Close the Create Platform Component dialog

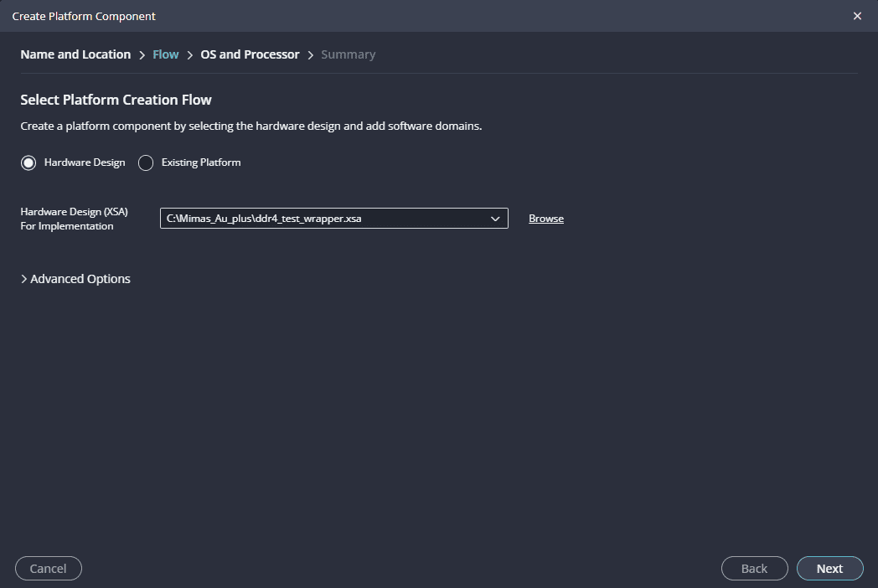(857, 16)
